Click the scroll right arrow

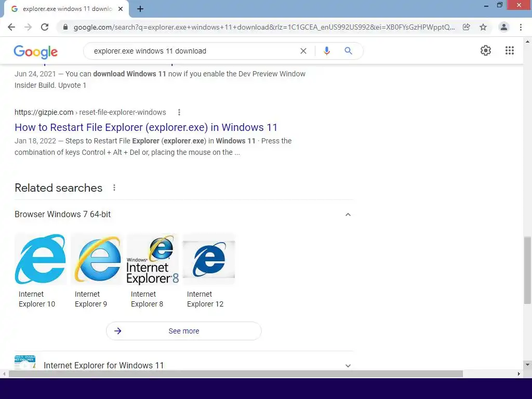[x=519, y=374]
